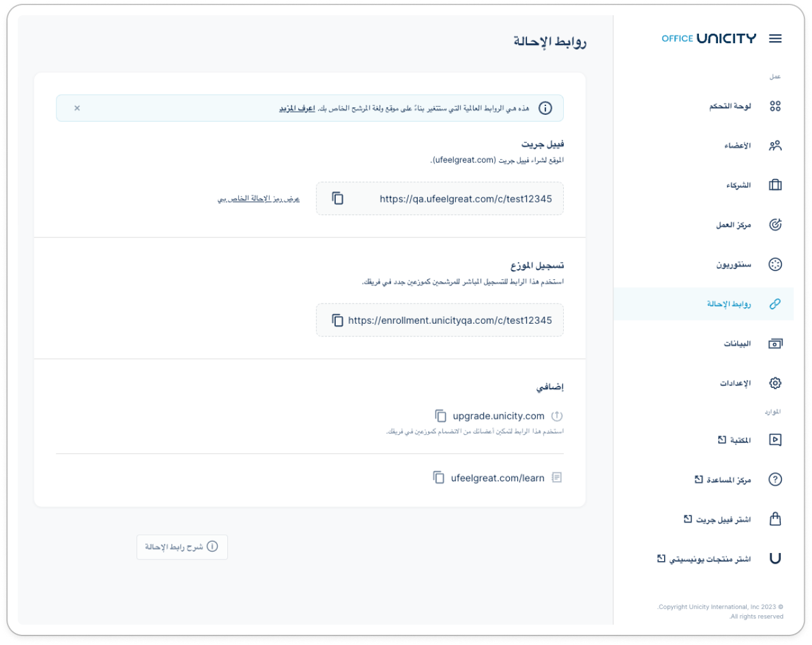The width and height of the screenshot is (812, 645).
Task: Click the info icon in the banner
Action: (x=545, y=108)
